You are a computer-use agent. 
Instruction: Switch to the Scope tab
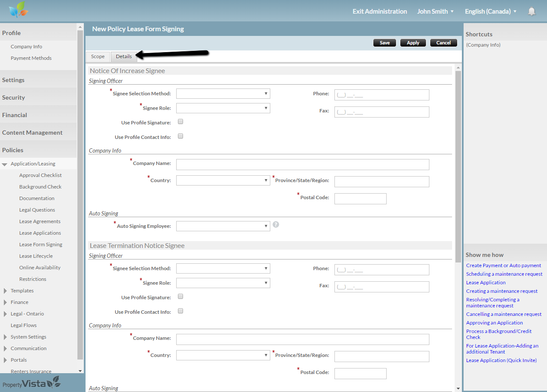tap(98, 56)
